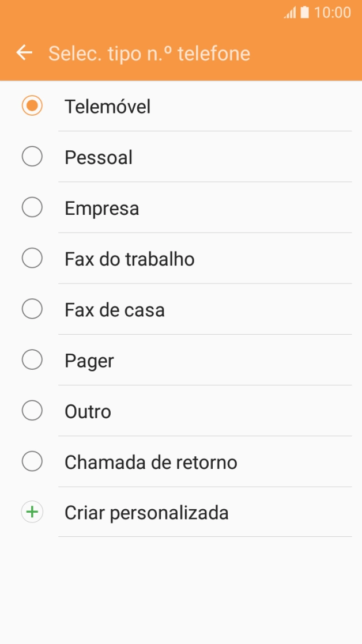The height and width of the screenshot is (644, 362).
Task: Select Fax de casa from the list
Action: 32,309
